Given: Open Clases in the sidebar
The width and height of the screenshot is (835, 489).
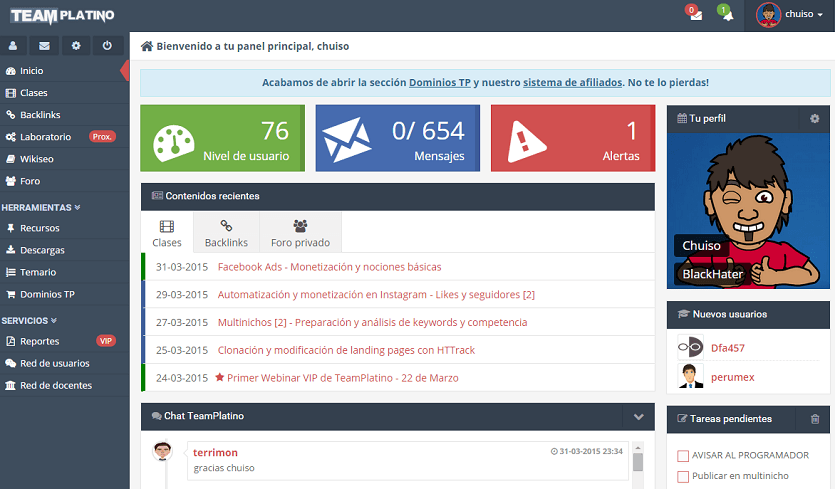Looking at the screenshot, I should pyautogui.click(x=64, y=93).
